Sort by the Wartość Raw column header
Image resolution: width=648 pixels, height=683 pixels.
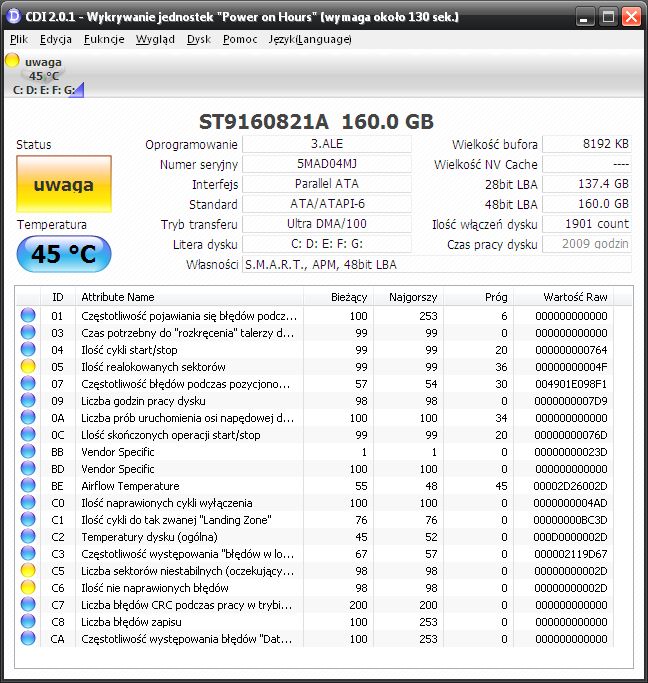pyautogui.click(x=576, y=297)
